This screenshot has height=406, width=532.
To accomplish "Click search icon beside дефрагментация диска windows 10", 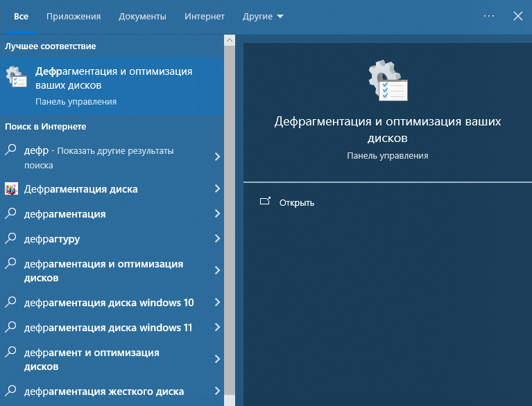I will click(x=10, y=301).
